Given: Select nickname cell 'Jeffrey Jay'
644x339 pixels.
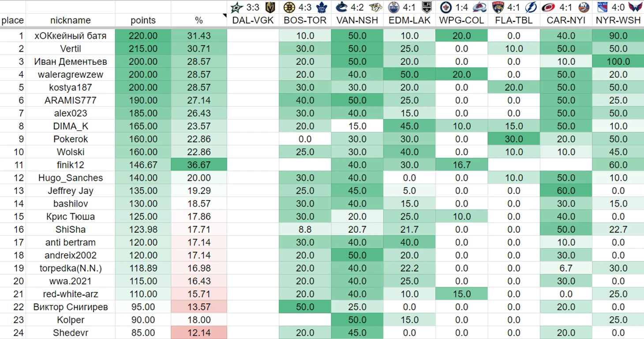Looking at the screenshot, I should (x=71, y=191).
